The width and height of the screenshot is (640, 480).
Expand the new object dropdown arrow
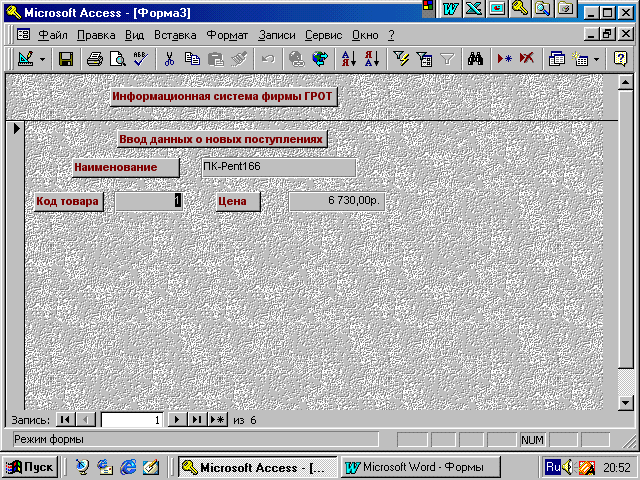coord(596,60)
